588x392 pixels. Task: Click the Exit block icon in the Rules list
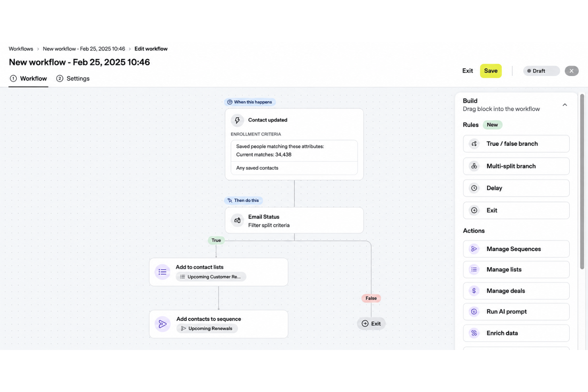(474, 210)
